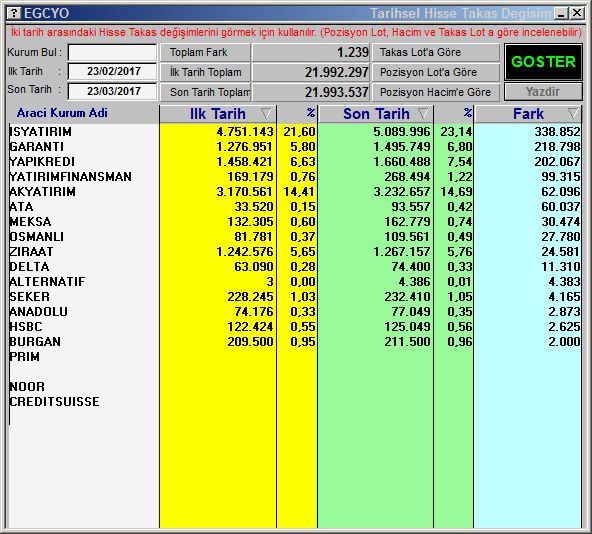Viewport: 592px width, 534px height.
Task: Select the SEKER row
Action: point(294,297)
